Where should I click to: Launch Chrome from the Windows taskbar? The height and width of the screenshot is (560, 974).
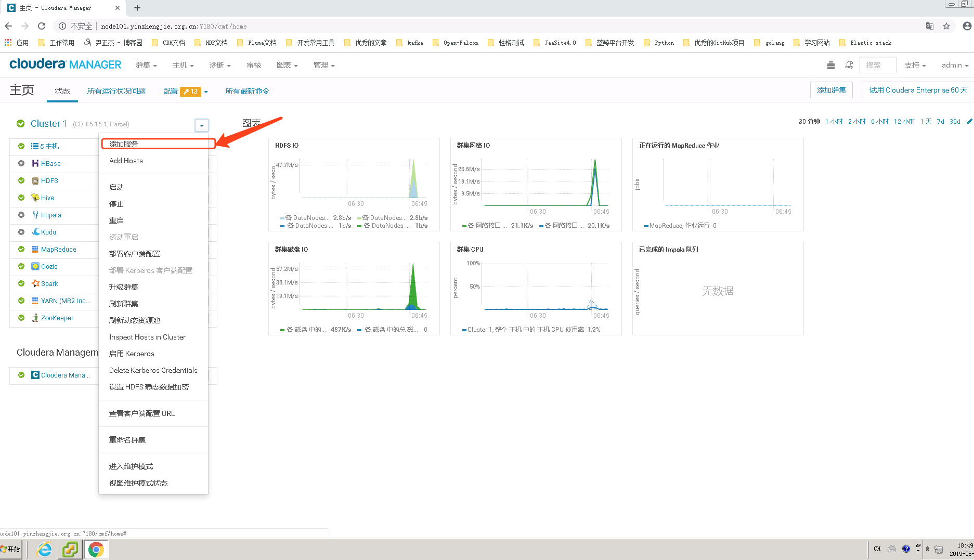pos(96,549)
